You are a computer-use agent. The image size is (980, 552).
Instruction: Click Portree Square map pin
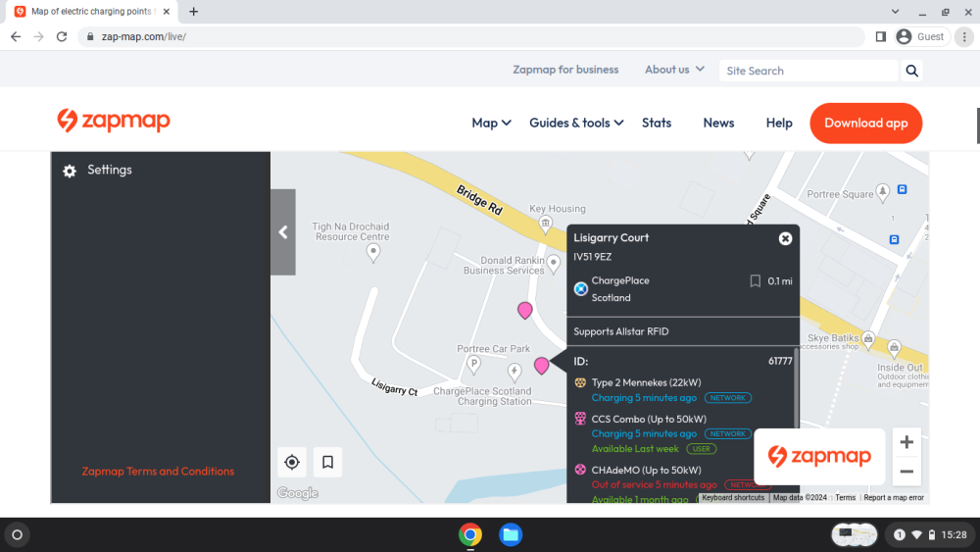pyautogui.click(x=883, y=192)
